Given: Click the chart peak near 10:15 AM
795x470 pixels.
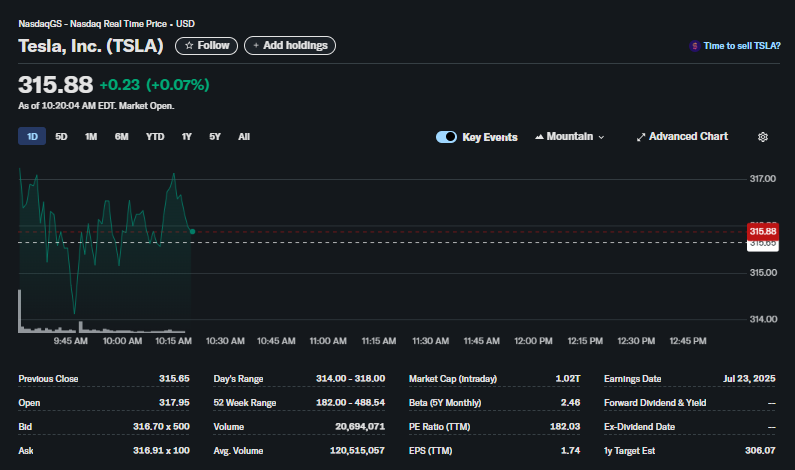Looking at the screenshot, I should tap(174, 174).
